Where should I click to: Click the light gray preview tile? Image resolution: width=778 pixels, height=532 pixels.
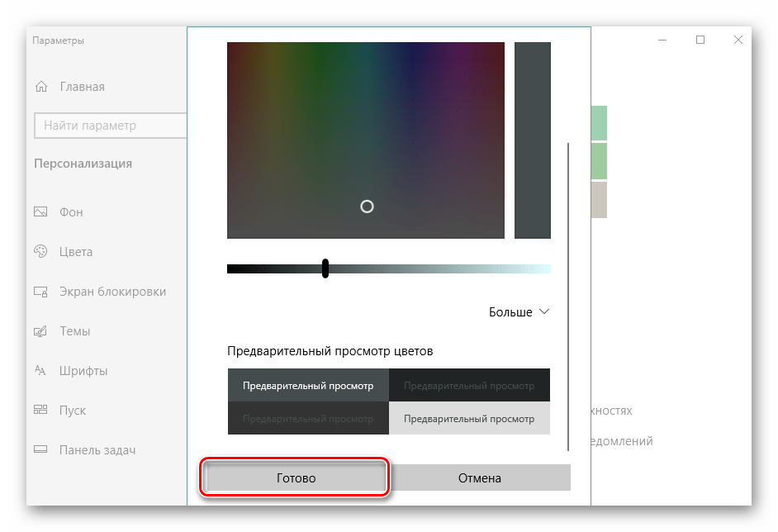pyautogui.click(x=469, y=418)
